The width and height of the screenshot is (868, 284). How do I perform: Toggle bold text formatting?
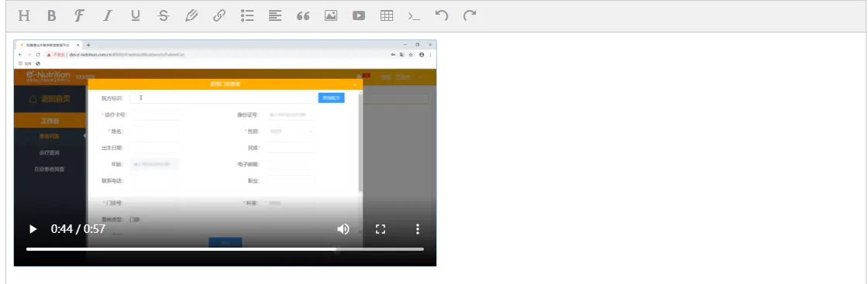pyautogui.click(x=51, y=15)
